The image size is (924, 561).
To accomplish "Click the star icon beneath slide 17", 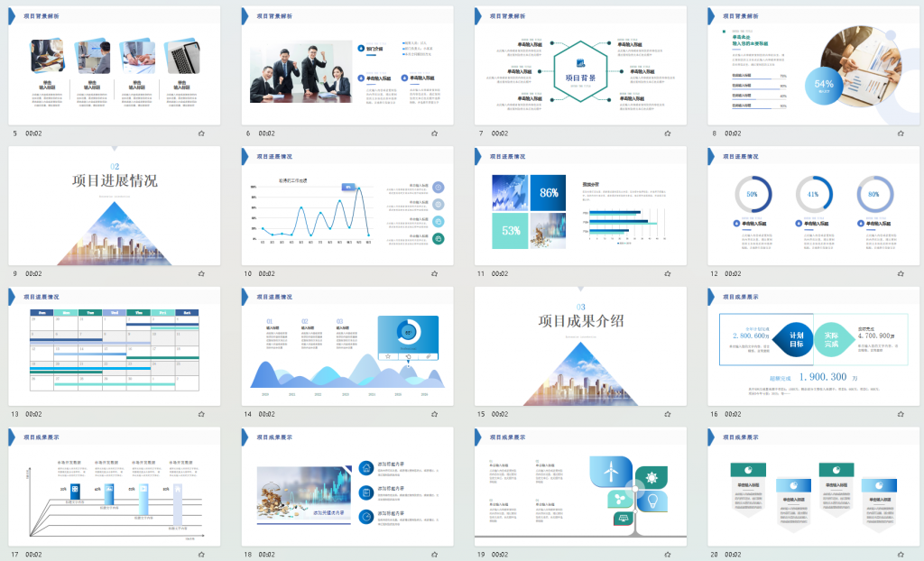I will coord(200,554).
